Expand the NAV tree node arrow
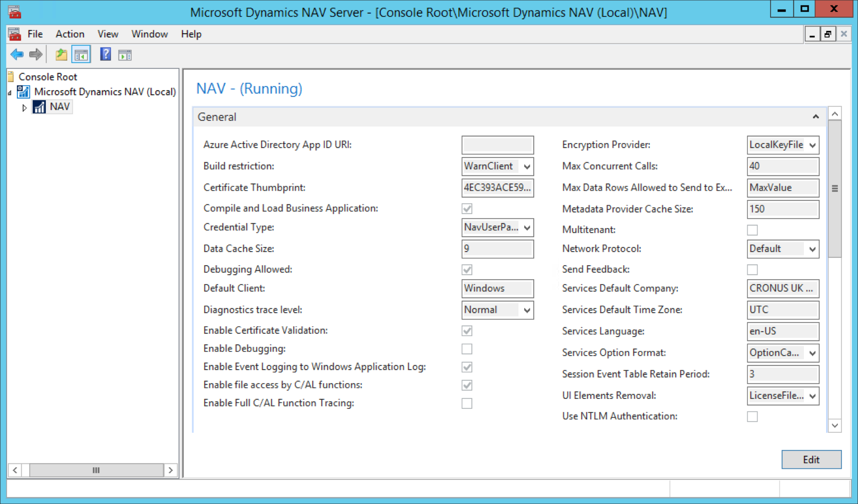Screen dimensions: 858x504 click(x=24, y=107)
